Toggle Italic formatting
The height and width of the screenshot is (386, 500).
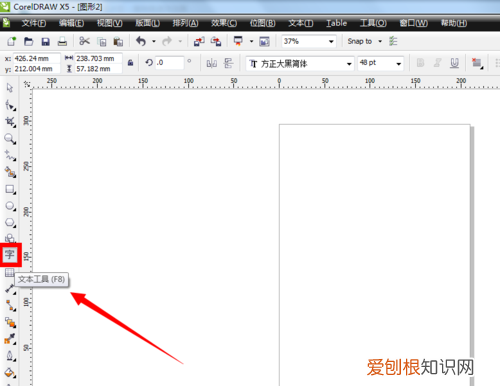coord(437,63)
